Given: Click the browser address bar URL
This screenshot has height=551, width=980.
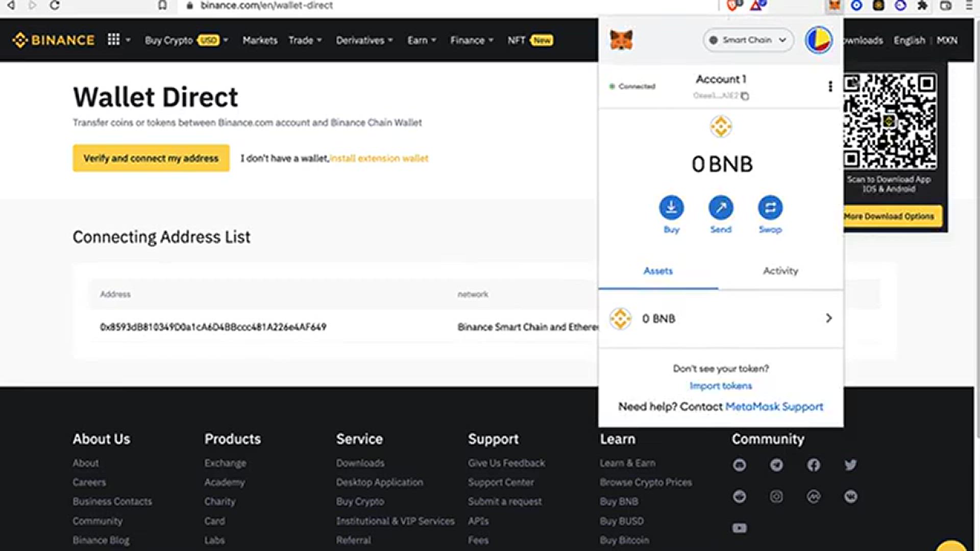Looking at the screenshot, I should (x=266, y=6).
